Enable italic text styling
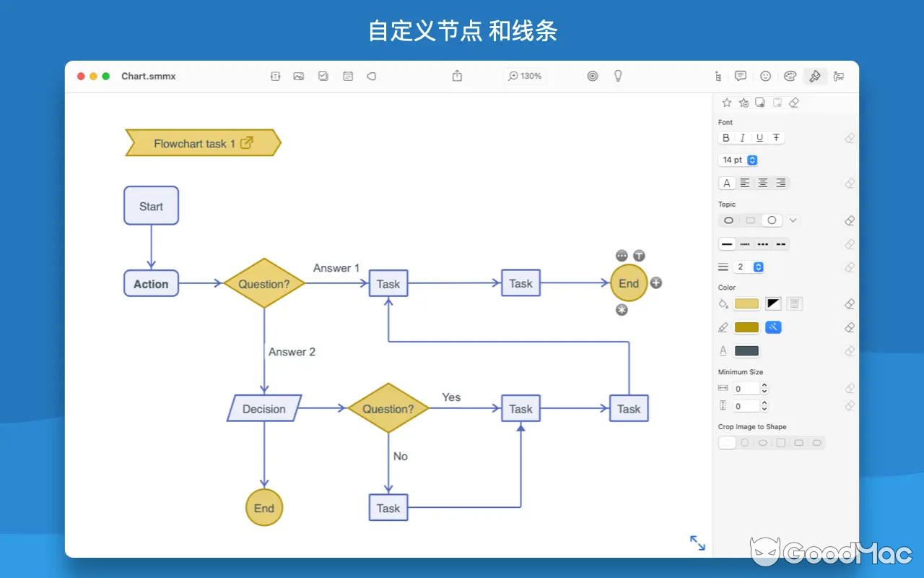Viewport: 924px width, 578px height. point(742,137)
